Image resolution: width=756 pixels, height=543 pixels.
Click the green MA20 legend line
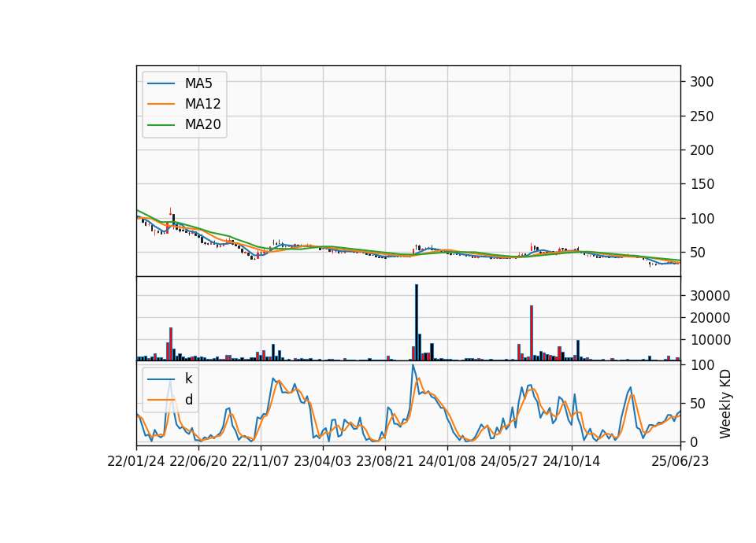[161, 125]
